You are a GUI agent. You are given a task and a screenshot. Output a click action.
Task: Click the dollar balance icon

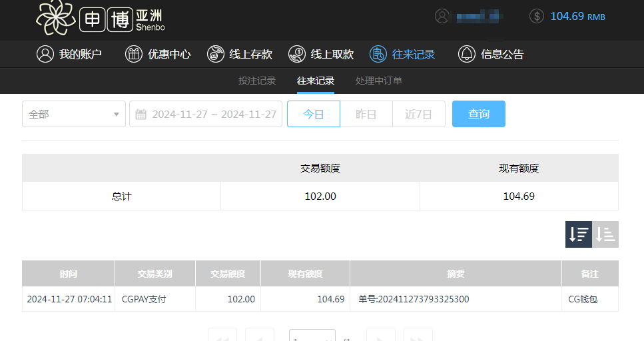coord(537,16)
